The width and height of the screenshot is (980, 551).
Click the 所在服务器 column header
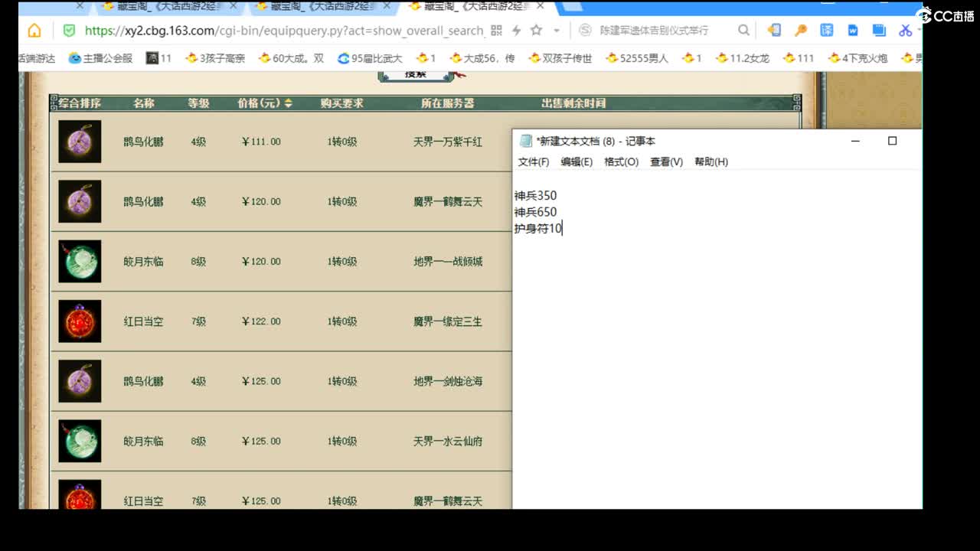pyautogui.click(x=448, y=103)
